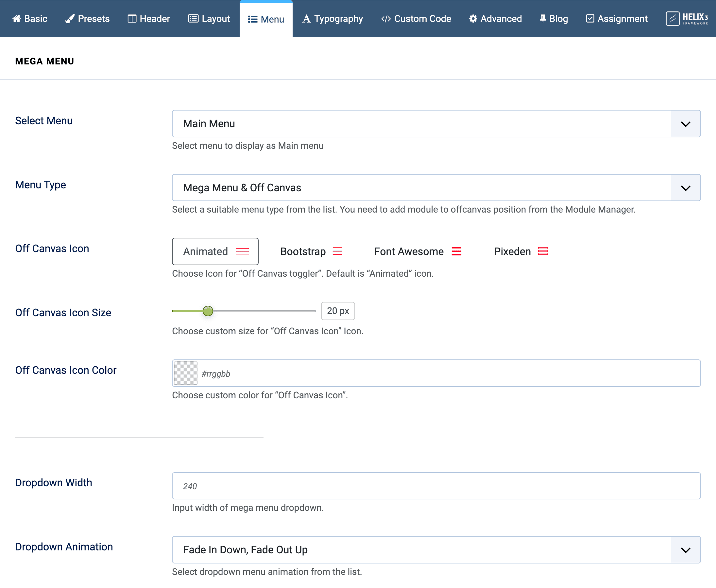
Task: Click the Helix3 Framework logo
Action: [x=687, y=19]
